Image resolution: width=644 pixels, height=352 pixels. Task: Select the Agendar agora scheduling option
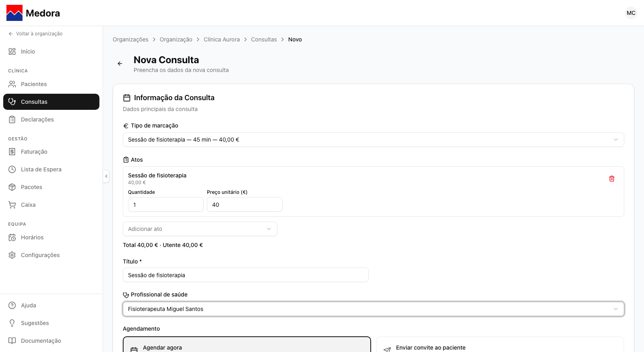[247, 345]
